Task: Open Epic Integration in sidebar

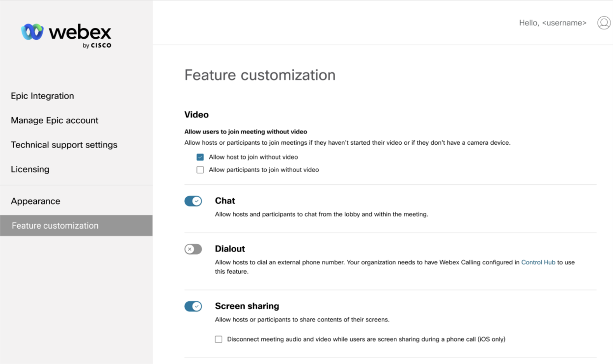Action: [x=42, y=96]
